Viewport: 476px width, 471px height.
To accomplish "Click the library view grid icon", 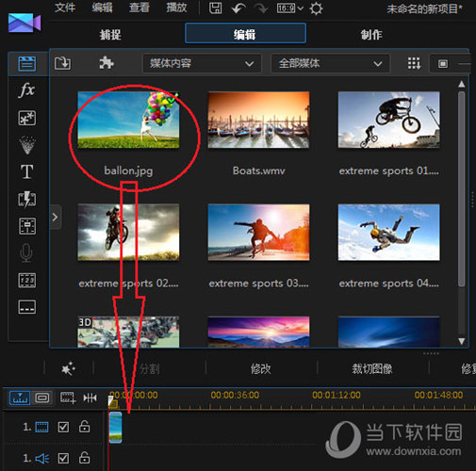I will (415, 63).
